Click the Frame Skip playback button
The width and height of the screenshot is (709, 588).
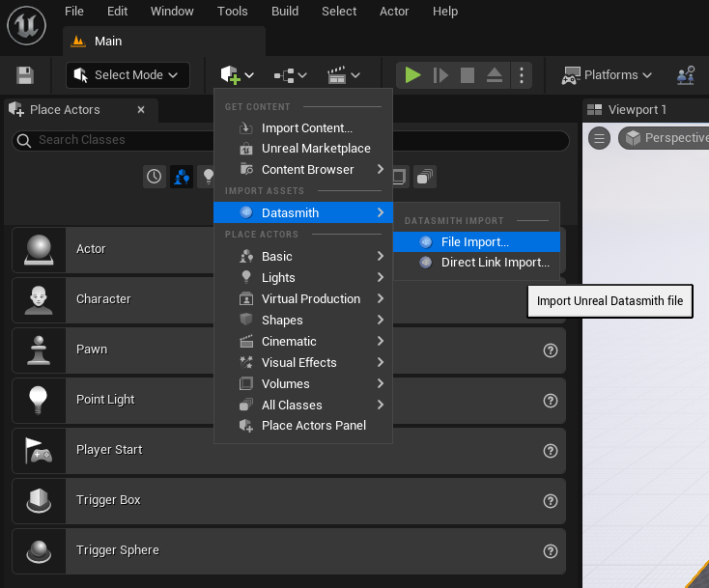pos(440,75)
